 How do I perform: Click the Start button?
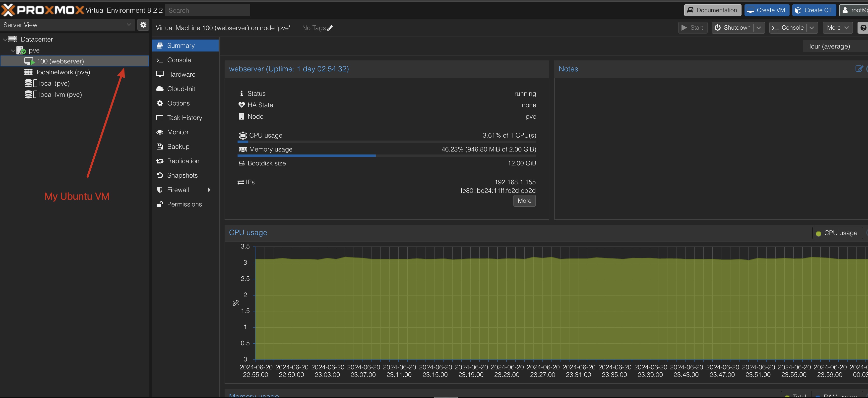coord(692,28)
